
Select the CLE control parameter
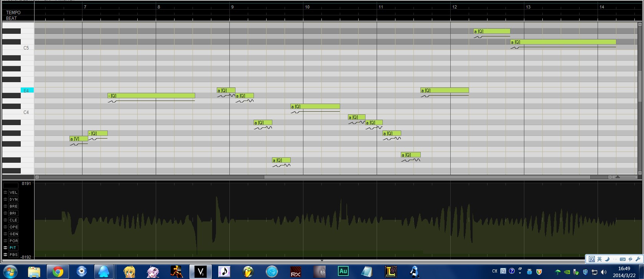[13, 220]
